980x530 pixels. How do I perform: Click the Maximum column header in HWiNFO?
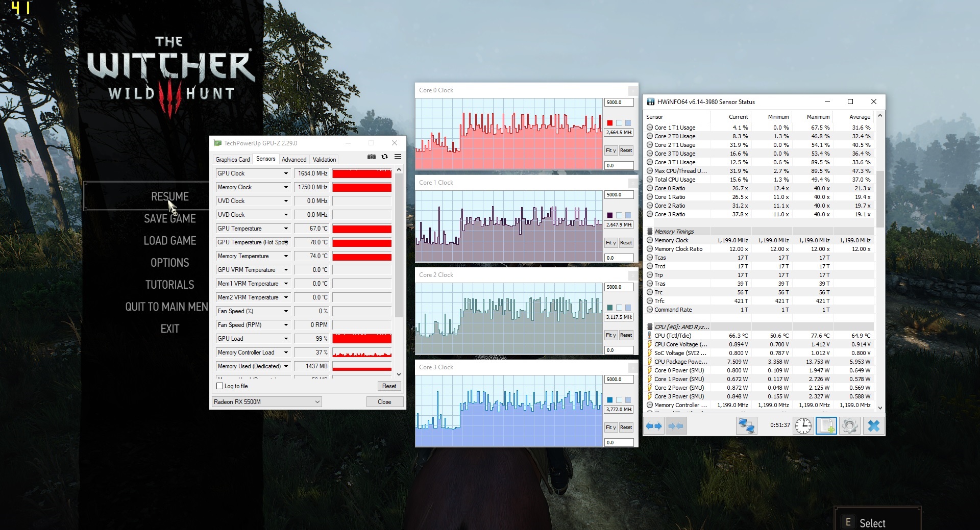[818, 117]
